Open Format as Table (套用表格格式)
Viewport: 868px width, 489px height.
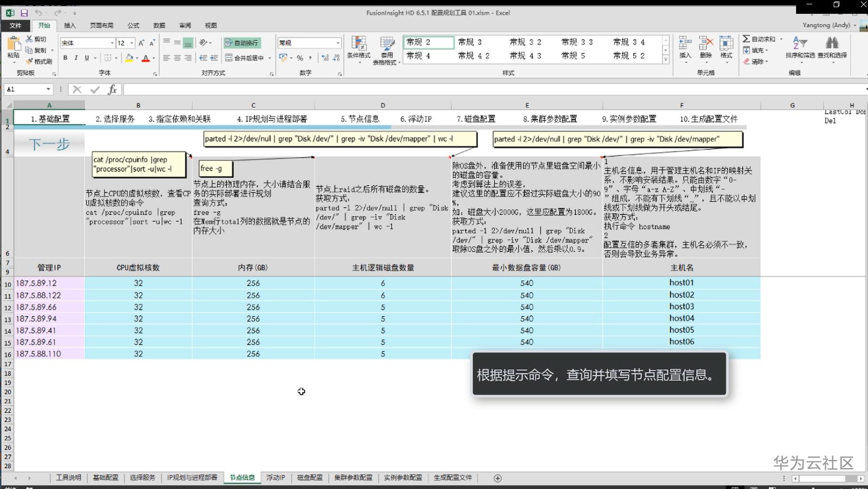click(386, 50)
